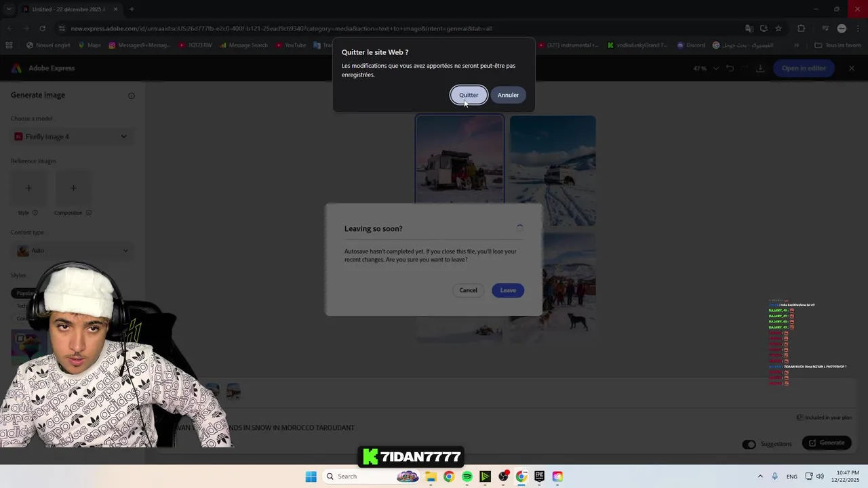
Task: Bookmark page with the star icon
Action: tap(778, 28)
